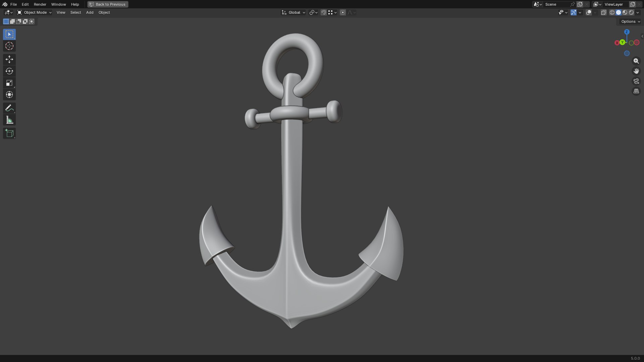Select the Move tool
This screenshot has height=362, width=644.
point(9,59)
